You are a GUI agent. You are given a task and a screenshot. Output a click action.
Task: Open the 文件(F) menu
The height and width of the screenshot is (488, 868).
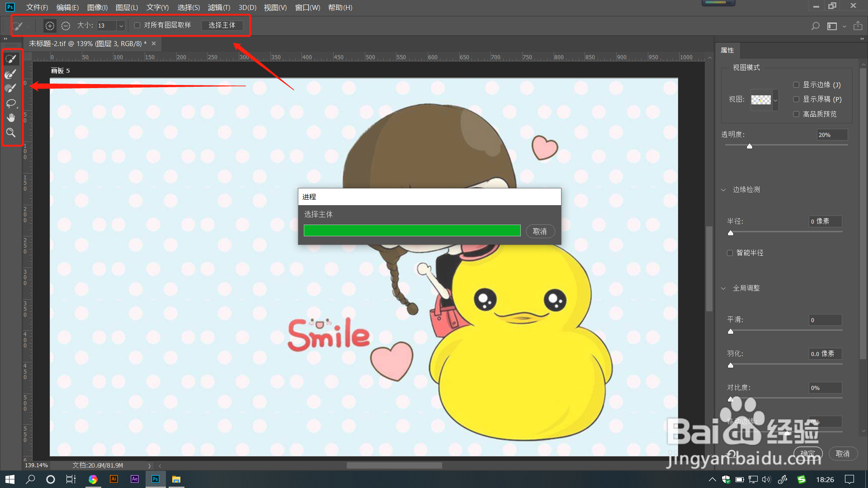[x=37, y=7]
